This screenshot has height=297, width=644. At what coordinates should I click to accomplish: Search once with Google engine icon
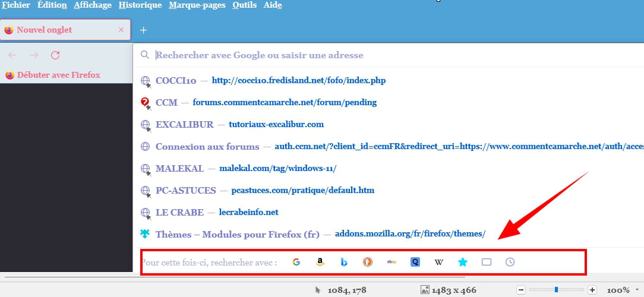296,262
